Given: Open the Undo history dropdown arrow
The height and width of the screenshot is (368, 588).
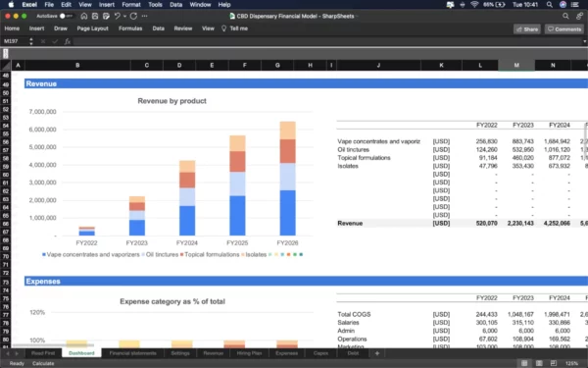Looking at the screenshot, I should (124, 16).
